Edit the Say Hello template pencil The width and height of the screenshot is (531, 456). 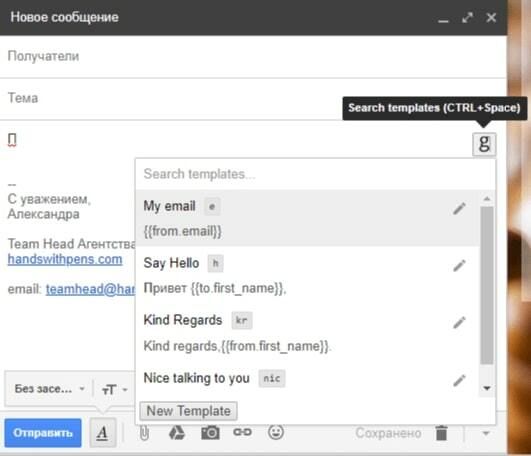(x=459, y=266)
